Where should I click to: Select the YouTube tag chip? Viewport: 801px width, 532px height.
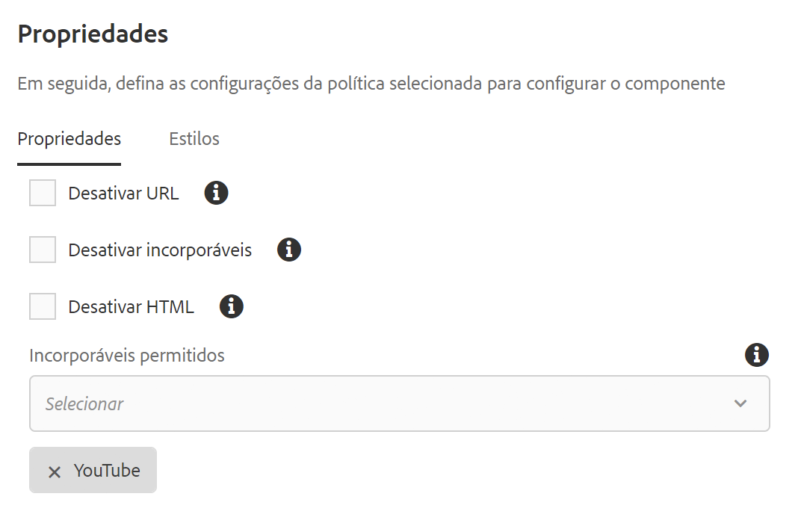[93, 470]
